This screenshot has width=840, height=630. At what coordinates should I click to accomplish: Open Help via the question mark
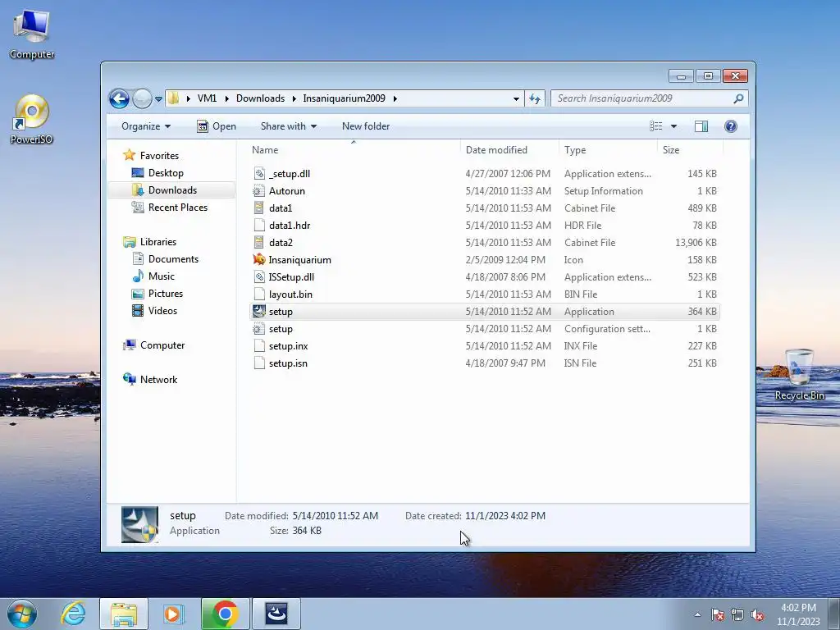pos(731,126)
